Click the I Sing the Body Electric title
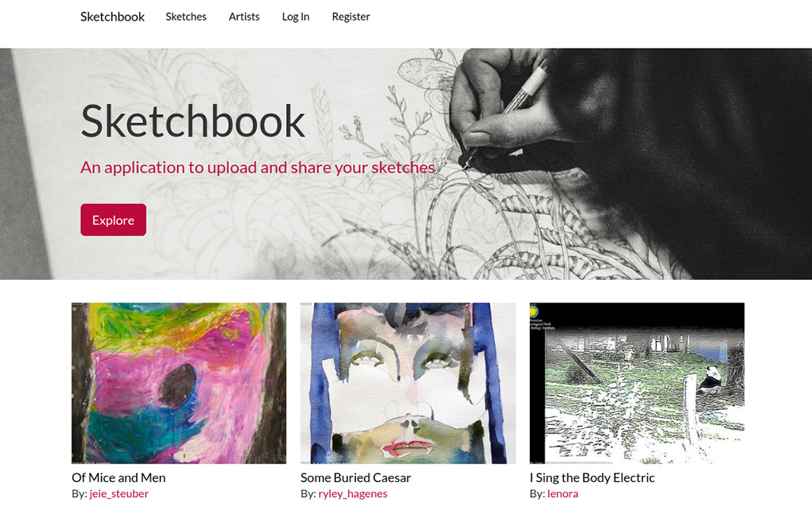Viewport: 812px width, 507px height. click(x=592, y=477)
